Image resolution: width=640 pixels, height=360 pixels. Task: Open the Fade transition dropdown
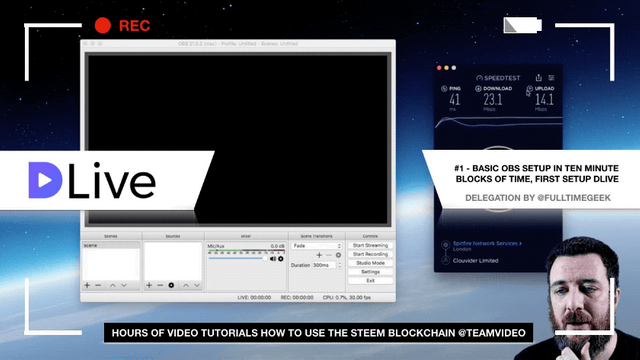[316, 246]
